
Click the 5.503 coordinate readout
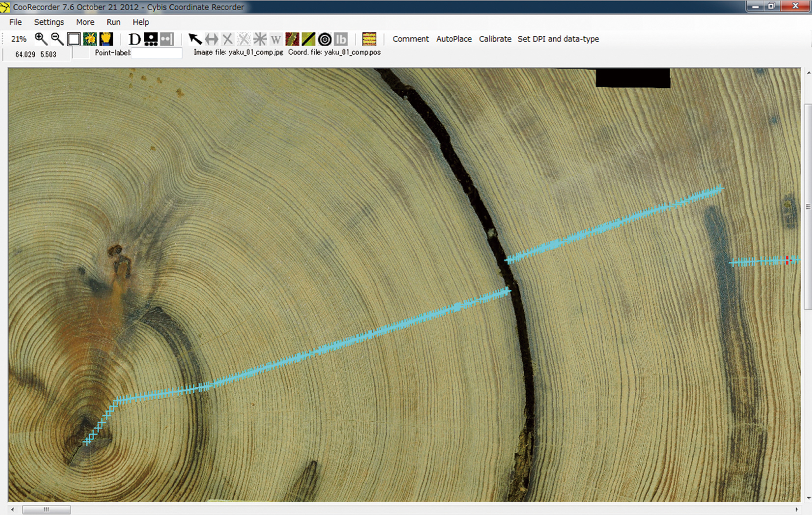pos(48,54)
